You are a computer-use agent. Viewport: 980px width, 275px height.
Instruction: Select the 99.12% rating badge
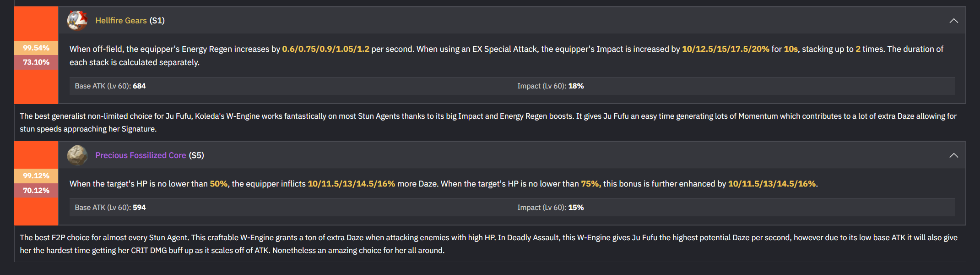tap(36, 176)
